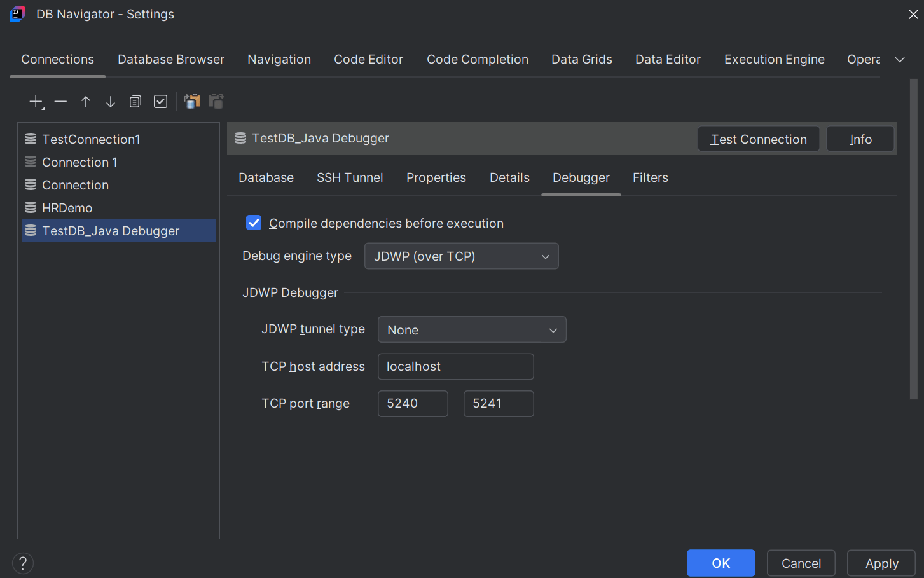Click TCP port range start field 5240
The width and height of the screenshot is (924, 578).
[x=413, y=404]
